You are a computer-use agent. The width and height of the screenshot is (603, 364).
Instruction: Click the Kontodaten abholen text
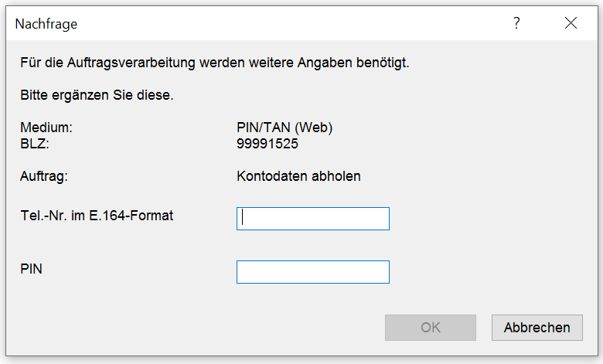[x=298, y=176]
